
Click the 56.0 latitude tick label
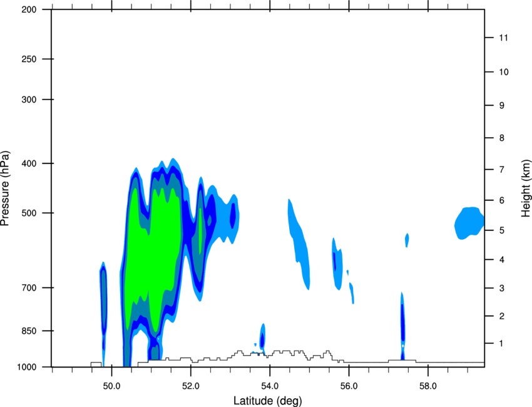(349, 386)
